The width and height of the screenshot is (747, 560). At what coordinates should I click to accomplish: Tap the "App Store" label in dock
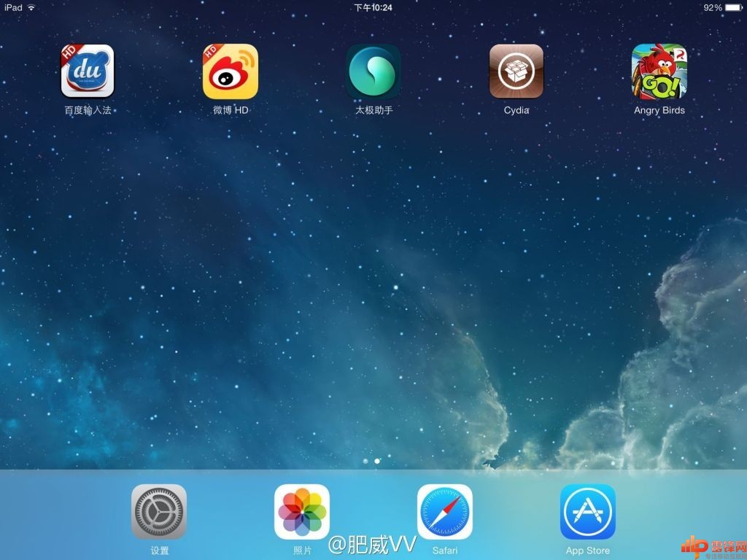[x=588, y=551]
